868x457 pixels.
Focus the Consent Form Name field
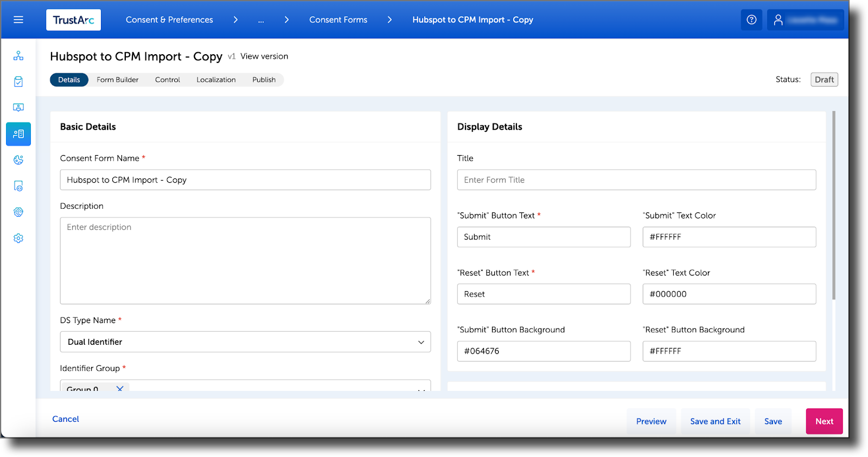click(245, 180)
